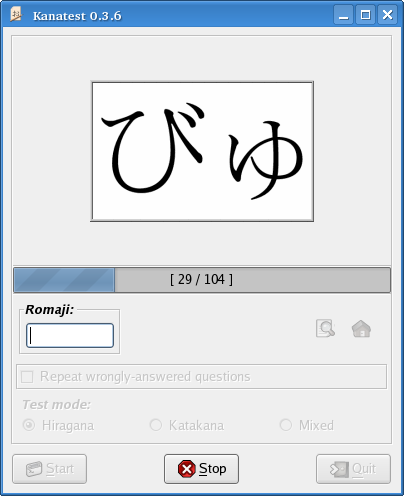
Task: Click the Quit button label
Action: 364,469
